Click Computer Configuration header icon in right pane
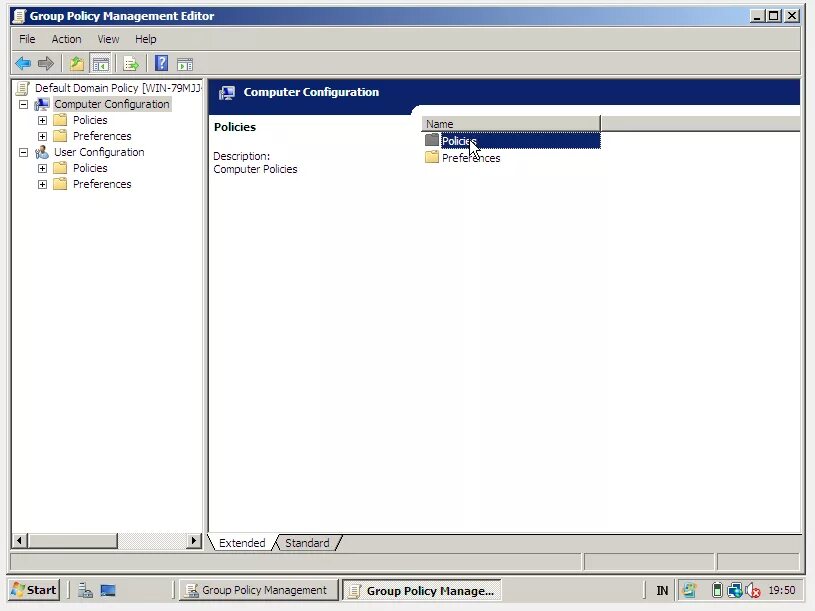The image size is (815, 611). pyautogui.click(x=227, y=93)
